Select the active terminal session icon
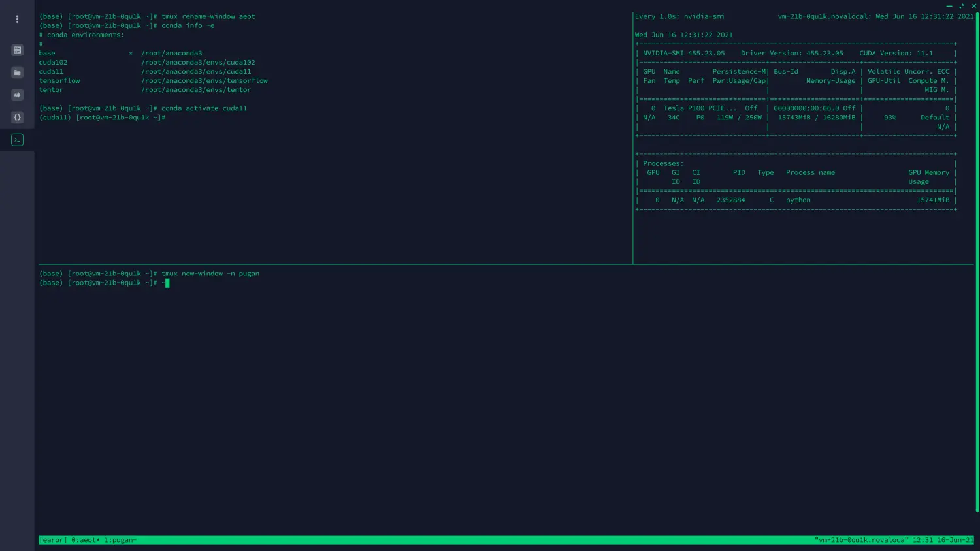 (17, 140)
